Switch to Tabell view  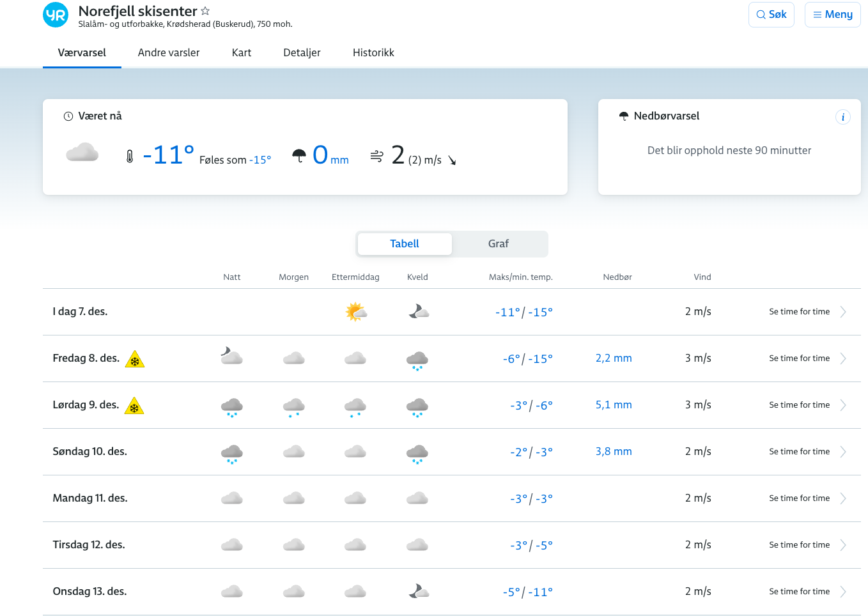(x=405, y=244)
